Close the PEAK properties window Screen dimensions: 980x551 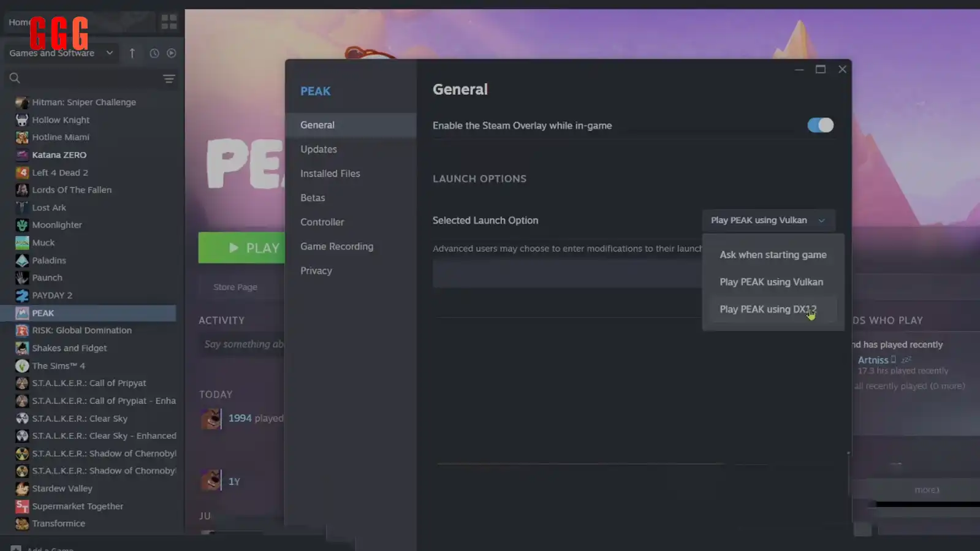pos(842,69)
